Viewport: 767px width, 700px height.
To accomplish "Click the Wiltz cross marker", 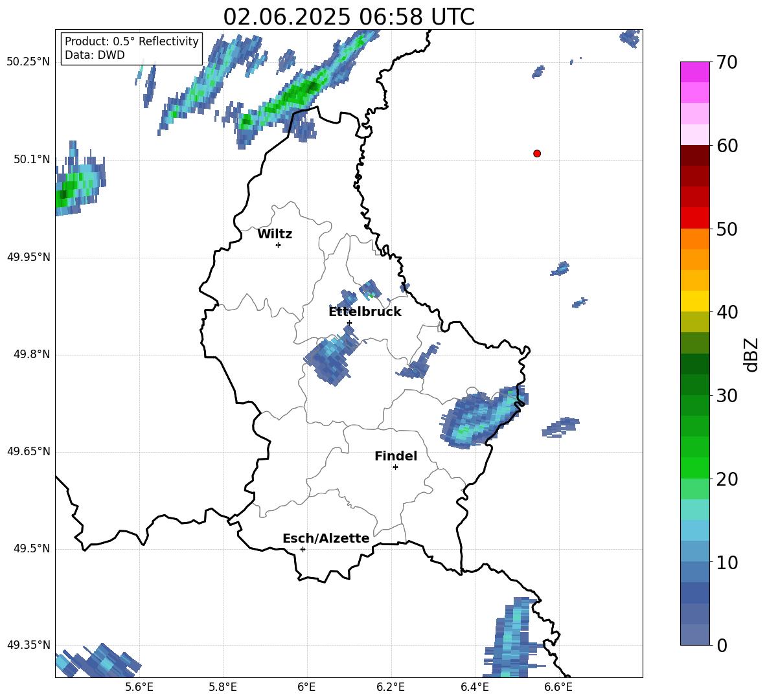I will click(279, 245).
